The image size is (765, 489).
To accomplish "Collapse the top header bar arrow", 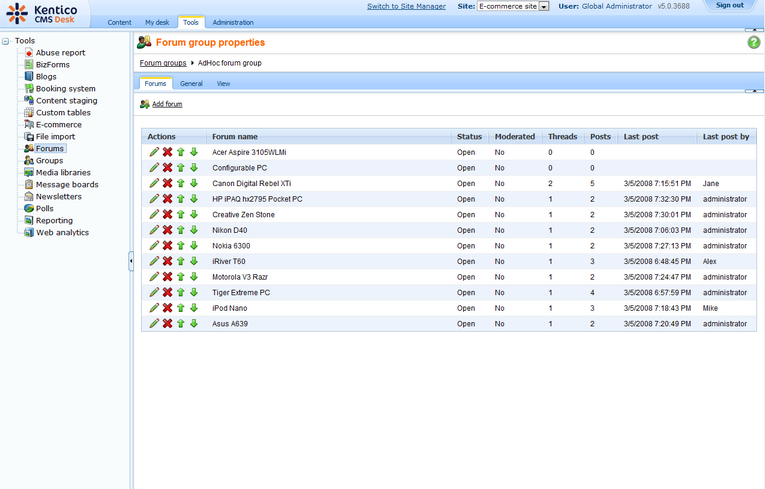I will click(754, 29).
